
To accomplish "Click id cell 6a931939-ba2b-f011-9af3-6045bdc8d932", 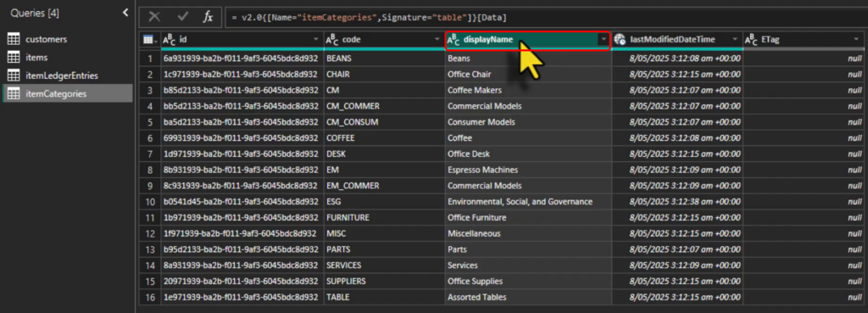I will tap(242, 58).
